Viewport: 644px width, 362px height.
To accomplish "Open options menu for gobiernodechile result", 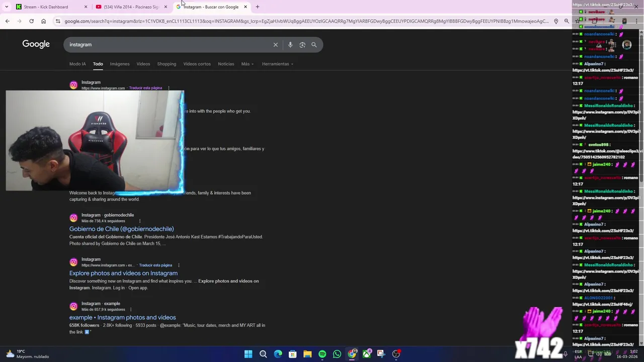I will pyautogui.click(x=139, y=221).
